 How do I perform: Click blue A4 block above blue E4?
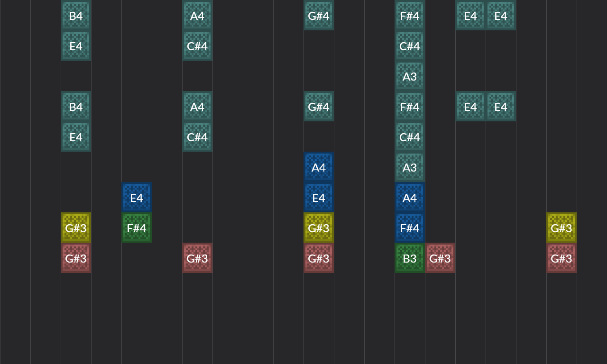click(x=319, y=167)
